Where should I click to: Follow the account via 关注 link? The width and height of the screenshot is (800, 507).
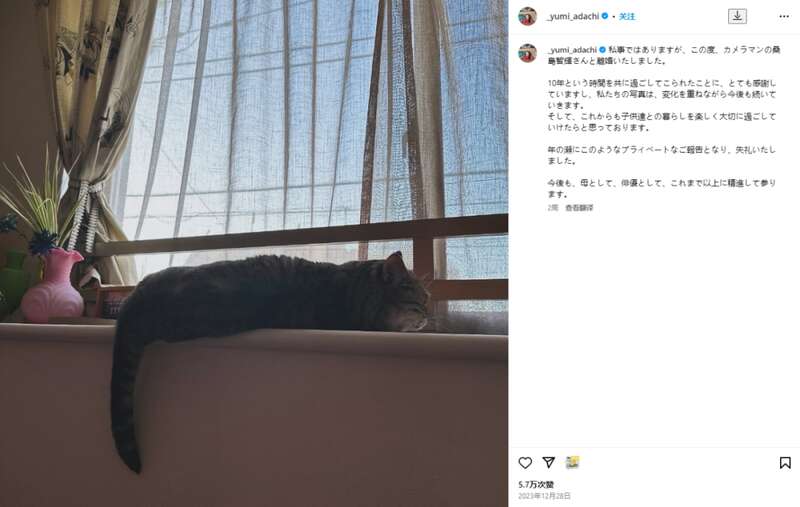627,16
